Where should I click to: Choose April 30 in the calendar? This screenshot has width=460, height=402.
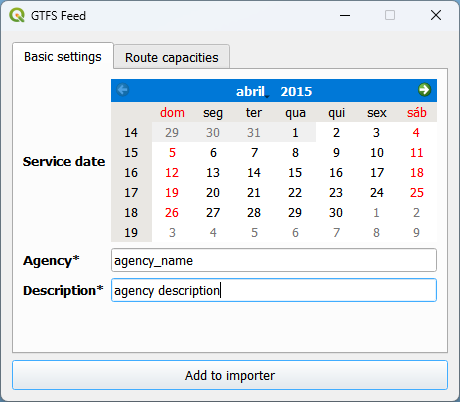336,212
